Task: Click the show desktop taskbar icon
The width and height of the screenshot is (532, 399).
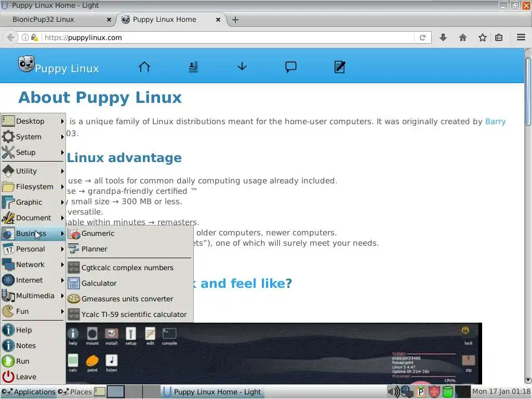Action: point(99,392)
